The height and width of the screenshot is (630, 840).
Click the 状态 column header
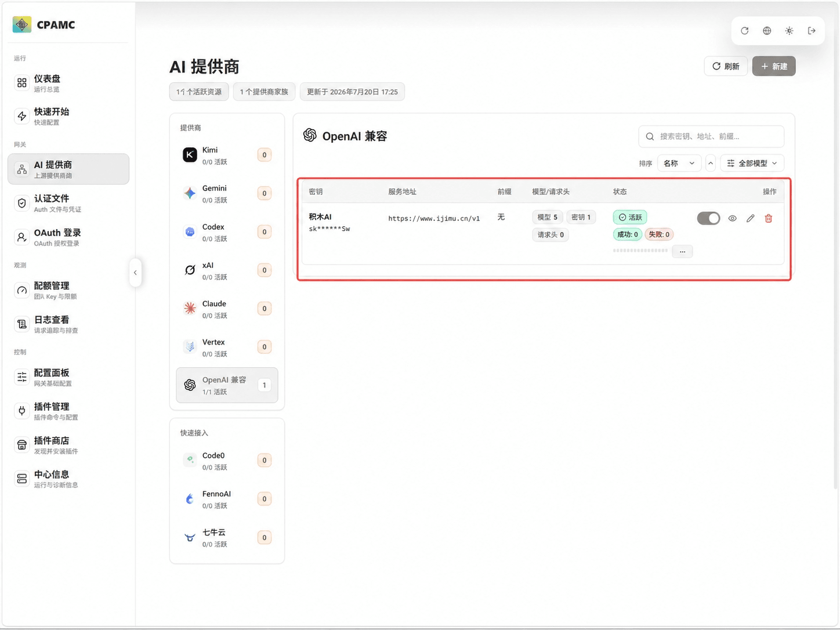click(x=620, y=191)
